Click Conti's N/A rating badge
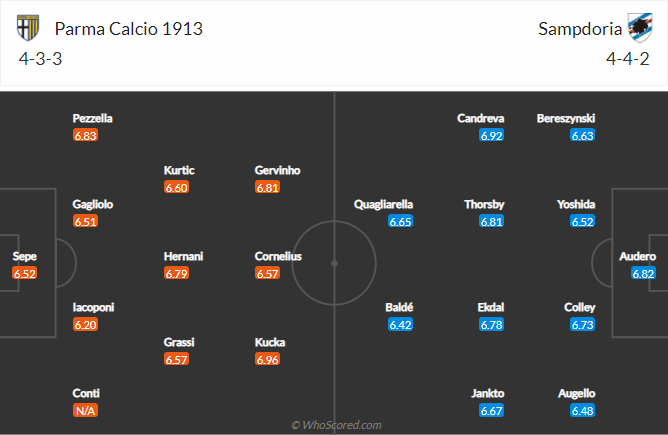Image resolution: width=668 pixels, height=435 pixels. point(85,411)
